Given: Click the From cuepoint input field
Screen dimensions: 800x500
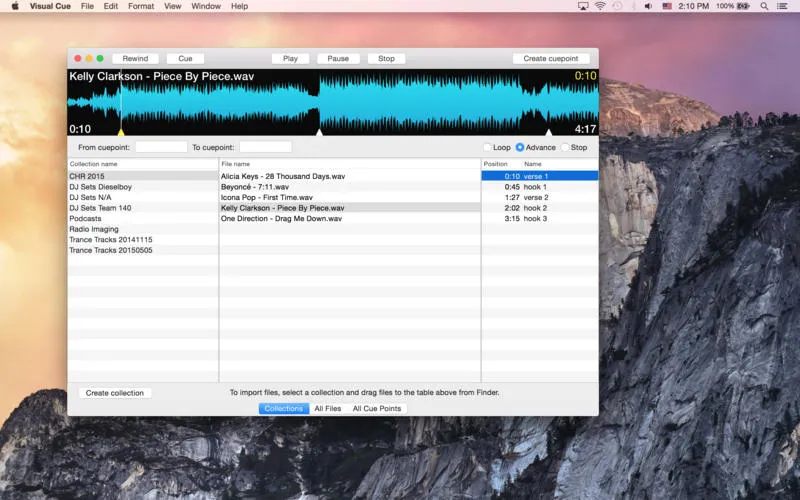Looking at the screenshot, I should pos(161,147).
